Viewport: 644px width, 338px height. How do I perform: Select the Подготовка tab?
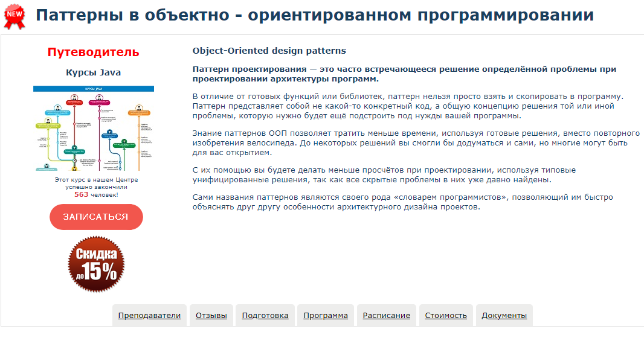pyautogui.click(x=265, y=315)
